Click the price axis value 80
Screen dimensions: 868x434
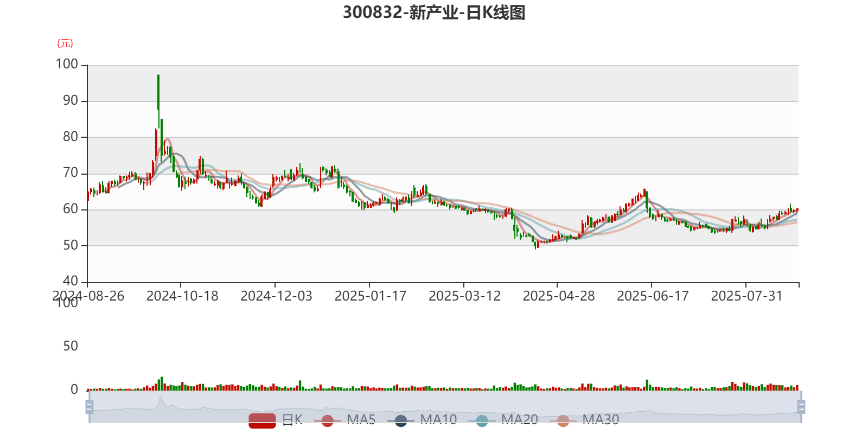[71, 137]
